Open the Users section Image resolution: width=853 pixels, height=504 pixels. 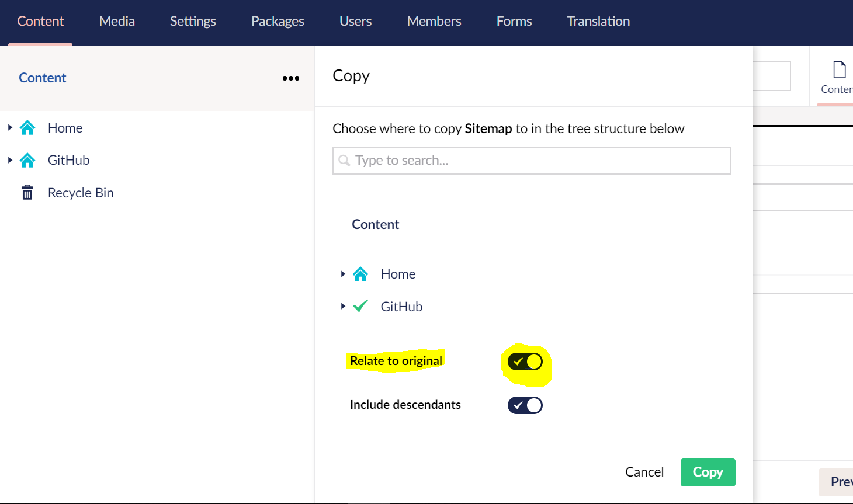pos(355,22)
